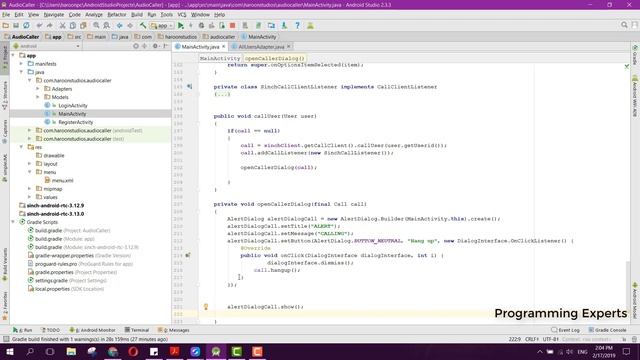This screenshot has width=640, height=360.
Task: Click the src breadcrumb
Action: coord(75,37)
